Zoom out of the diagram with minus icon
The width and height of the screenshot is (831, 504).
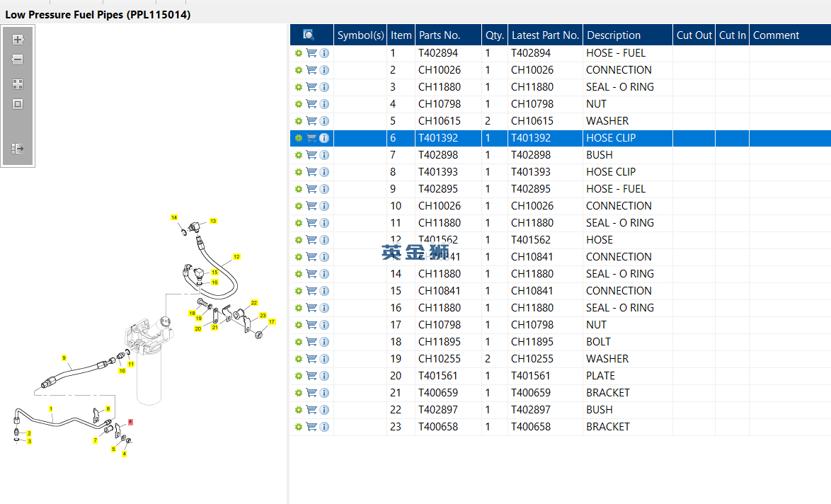click(x=18, y=59)
